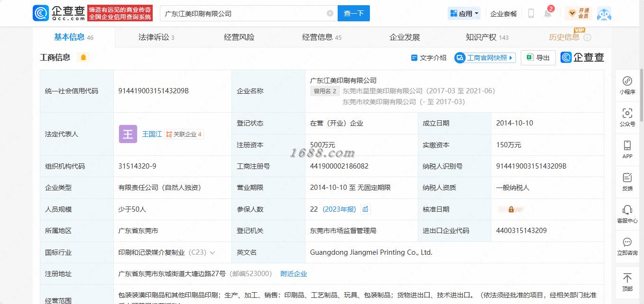Switch to 经营信息 tab
The image size is (644, 304).
322,37
